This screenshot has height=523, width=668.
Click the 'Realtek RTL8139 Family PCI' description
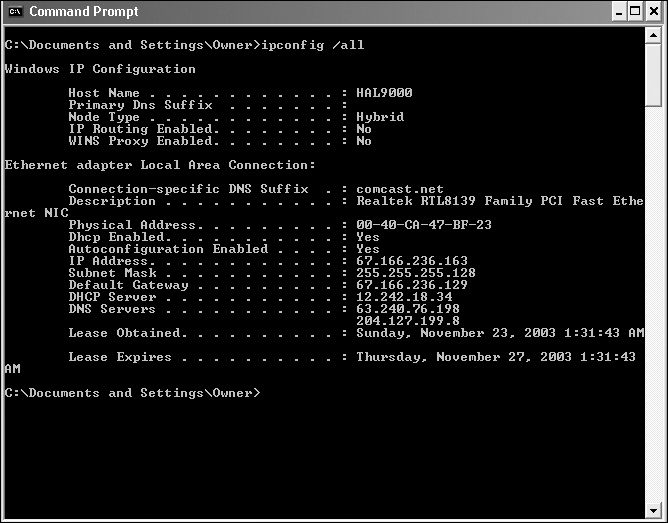tap(459, 201)
